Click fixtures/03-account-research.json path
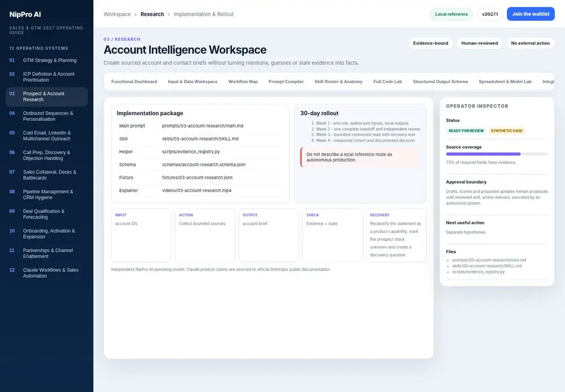565x392 pixels. [197, 177]
